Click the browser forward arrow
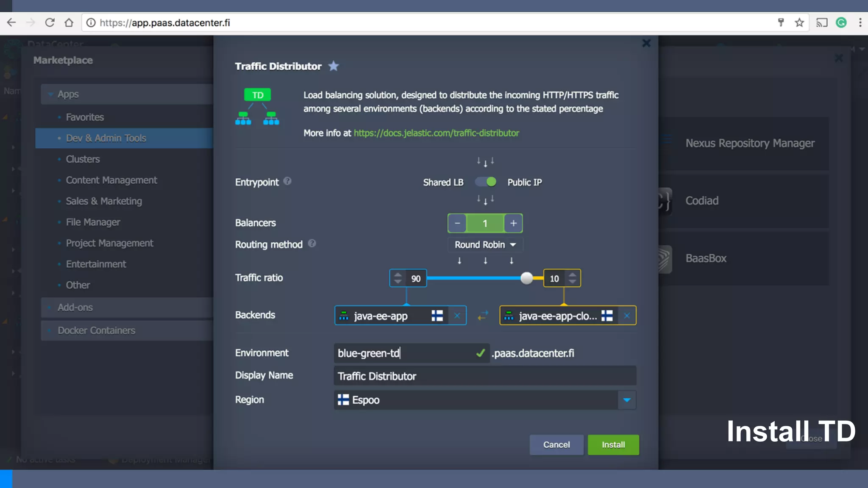 [31, 22]
